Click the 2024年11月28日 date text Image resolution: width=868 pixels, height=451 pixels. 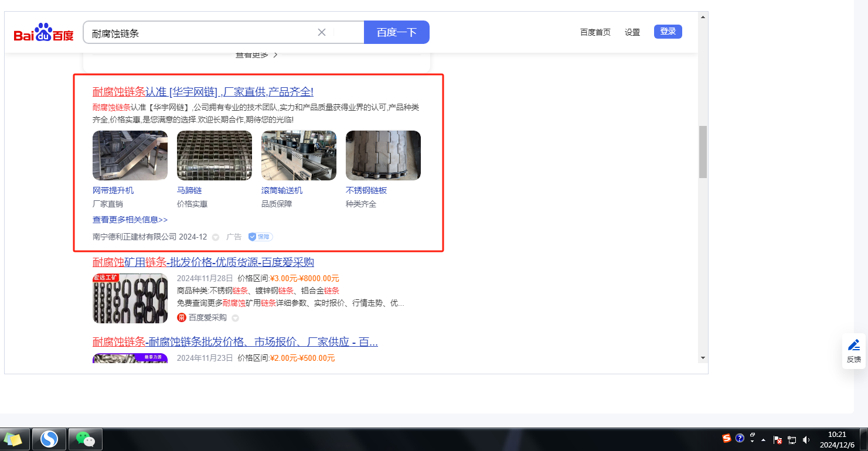point(205,278)
